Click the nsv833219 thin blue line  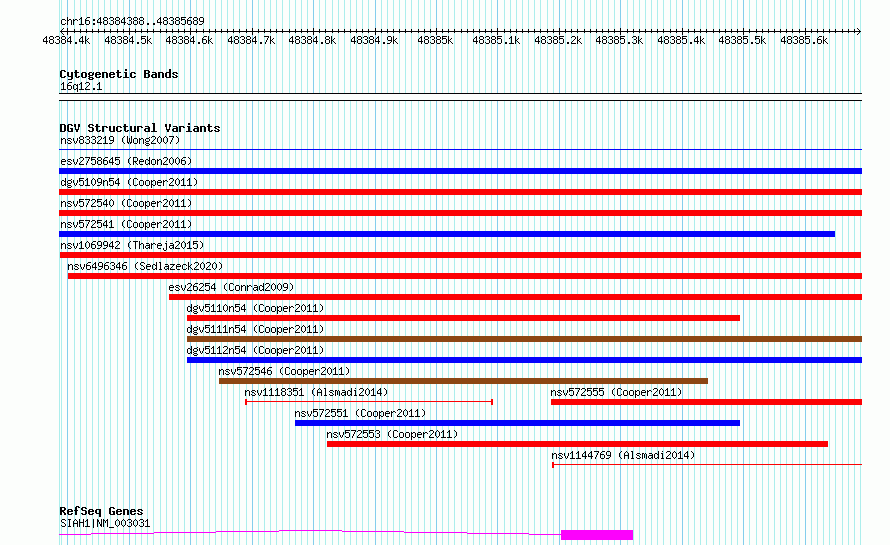pos(460,150)
